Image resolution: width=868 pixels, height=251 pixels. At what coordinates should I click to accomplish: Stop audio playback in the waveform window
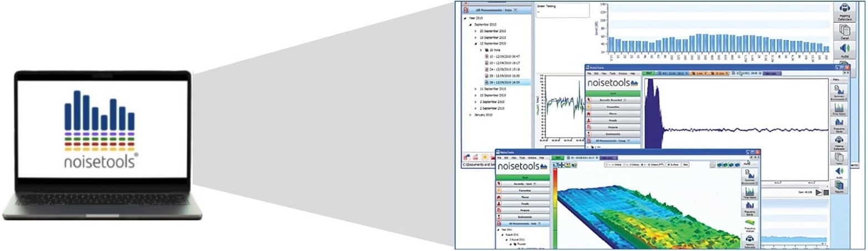pyautogui.click(x=826, y=192)
